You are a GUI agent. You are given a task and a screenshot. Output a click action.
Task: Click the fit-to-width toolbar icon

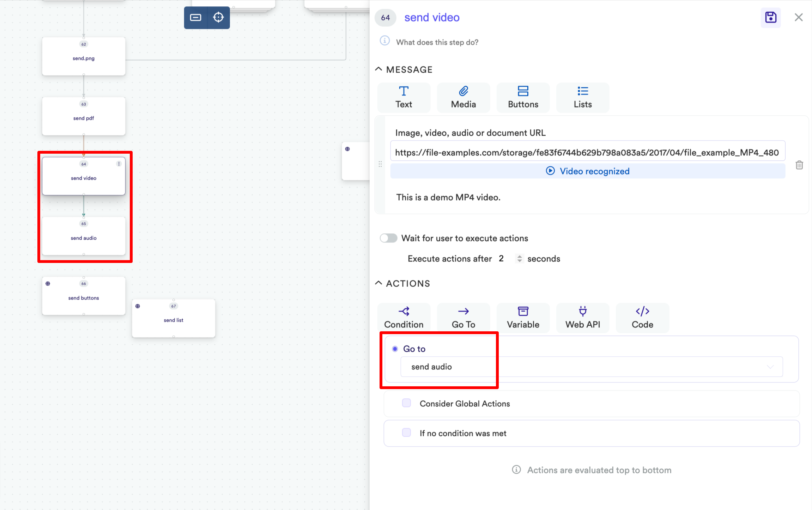click(195, 17)
